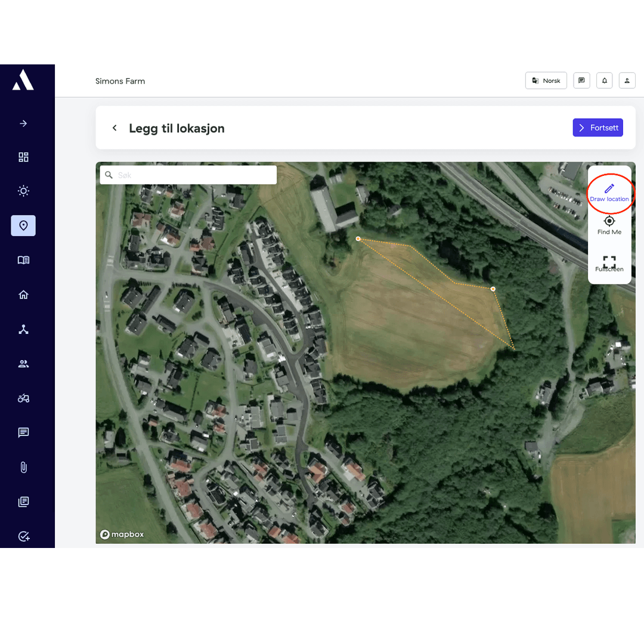
Task: Open the open-book journal icon
Action: coord(23,260)
